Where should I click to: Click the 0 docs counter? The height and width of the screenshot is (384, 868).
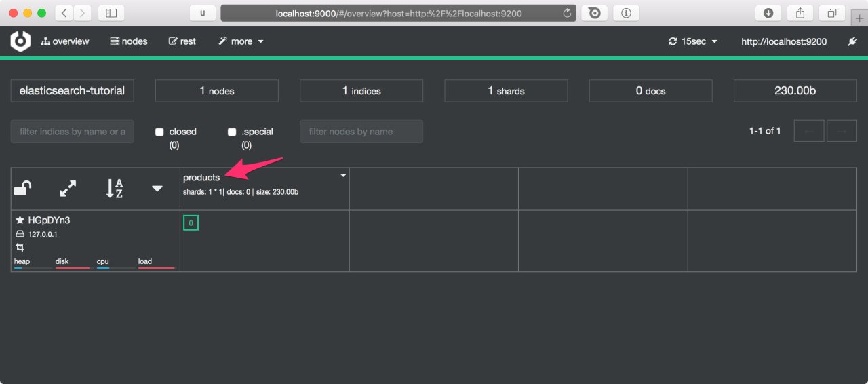click(650, 91)
